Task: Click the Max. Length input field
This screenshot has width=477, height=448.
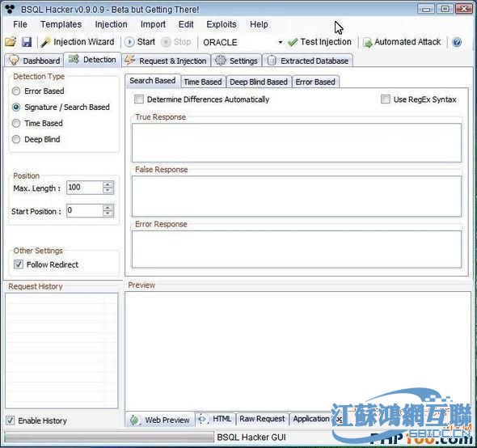Action: [84, 187]
